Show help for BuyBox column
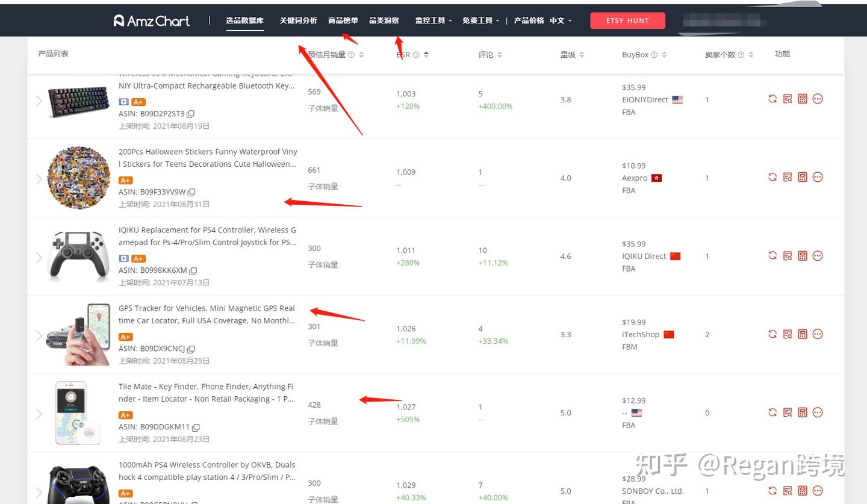 (654, 55)
